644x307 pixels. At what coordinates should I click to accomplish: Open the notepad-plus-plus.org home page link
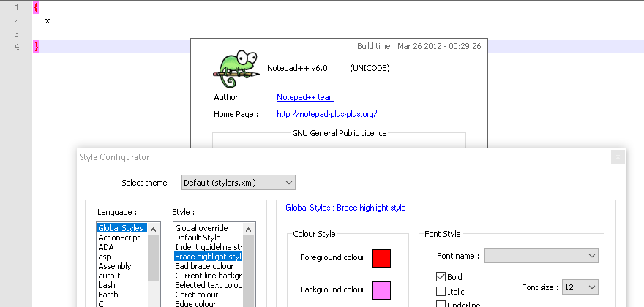[326, 114]
